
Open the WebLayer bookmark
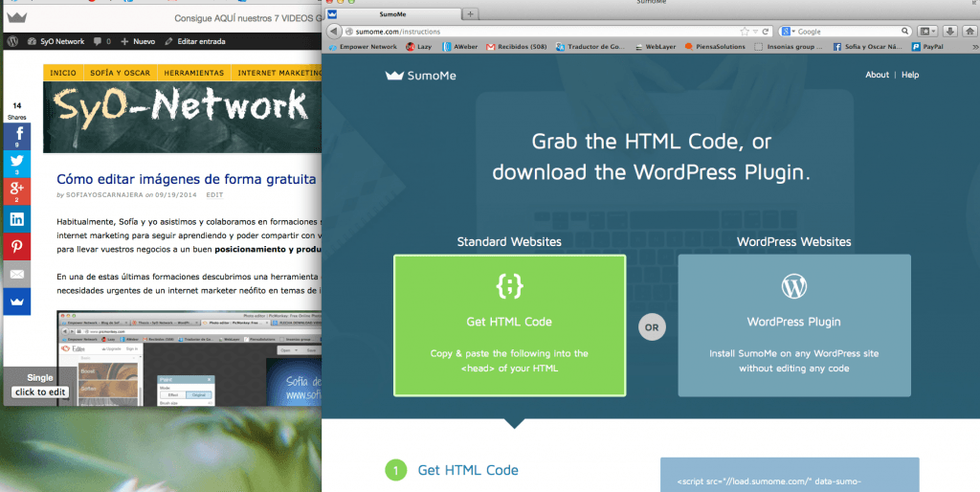point(656,46)
